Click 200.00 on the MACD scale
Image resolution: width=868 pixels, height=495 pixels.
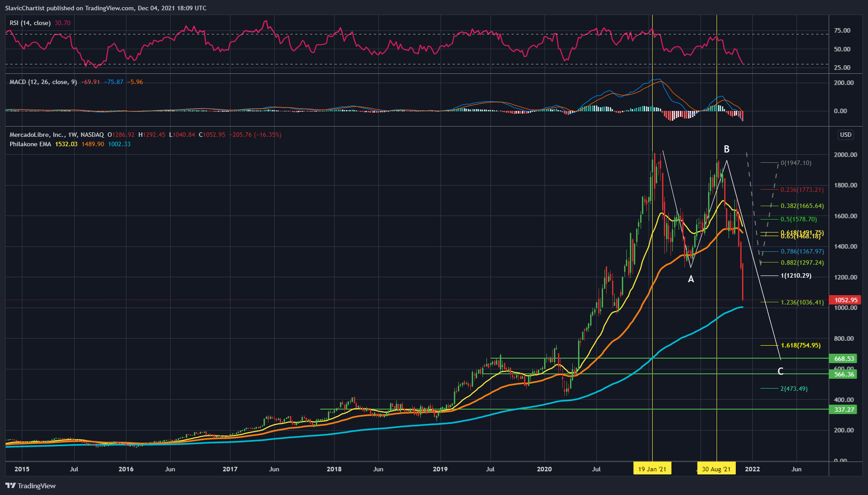(x=843, y=83)
